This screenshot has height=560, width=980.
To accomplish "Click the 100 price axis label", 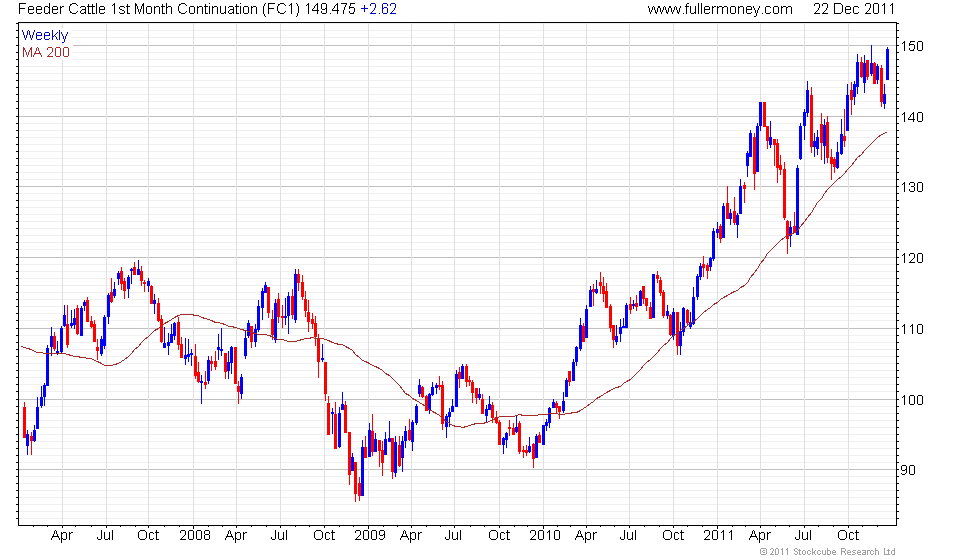I will click(x=912, y=400).
